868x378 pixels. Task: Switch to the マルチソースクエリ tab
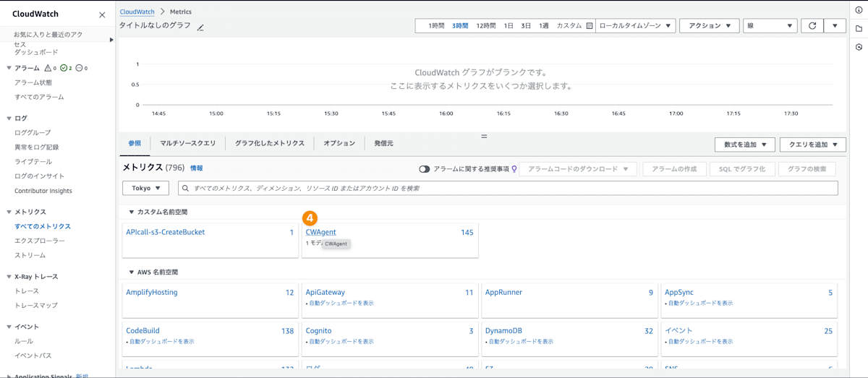[187, 143]
